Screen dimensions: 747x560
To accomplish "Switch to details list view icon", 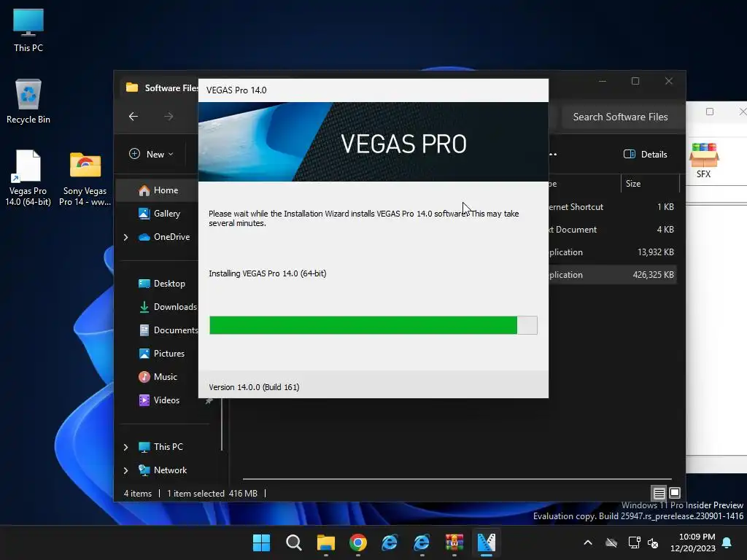I will (659, 494).
